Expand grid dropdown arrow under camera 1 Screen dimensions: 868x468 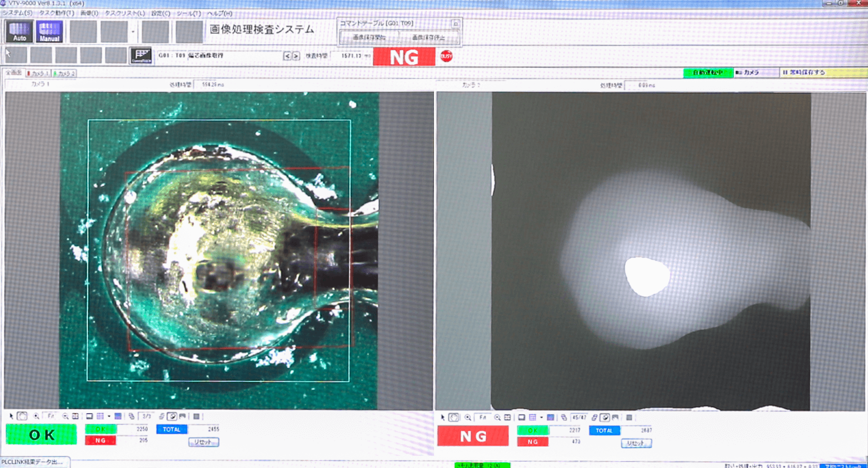tap(109, 416)
